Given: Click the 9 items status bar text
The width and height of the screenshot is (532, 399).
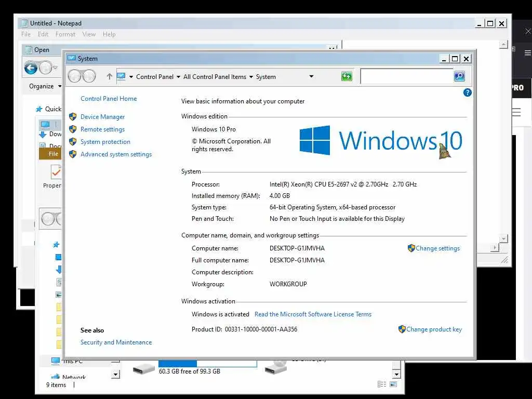Looking at the screenshot, I should 56,385.
